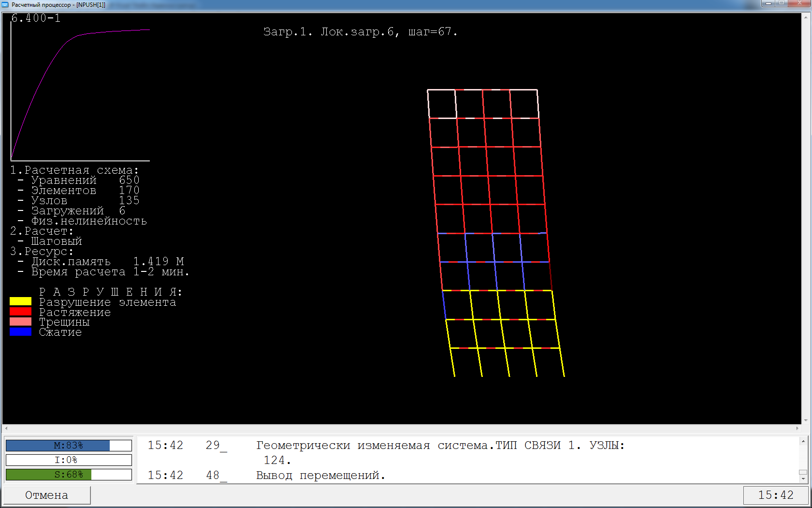Click the blue Сжатие legend swatch

click(x=20, y=332)
